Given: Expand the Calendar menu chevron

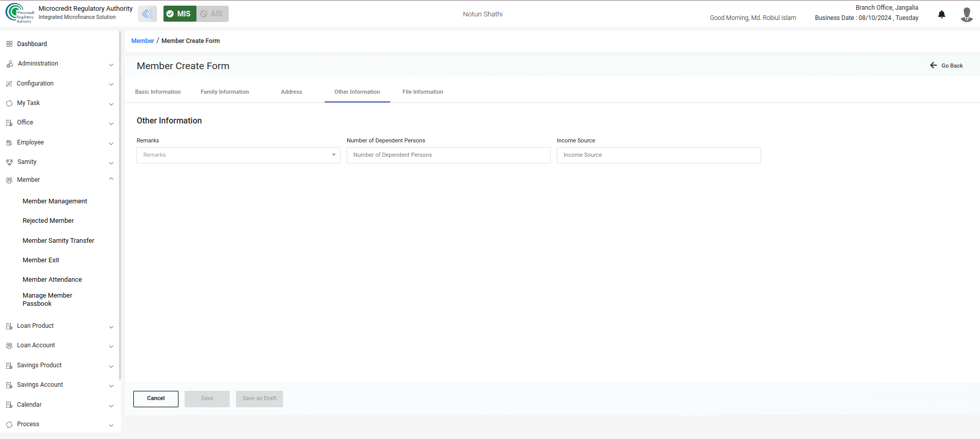Looking at the screenshot, I should [x=111, y=406].
